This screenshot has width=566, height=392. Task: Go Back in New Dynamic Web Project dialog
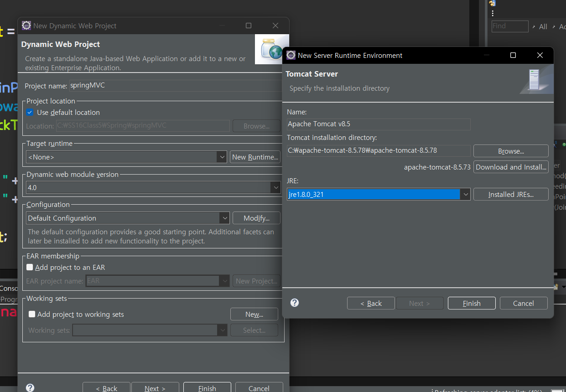pyautogui.click(x=106, y=388)
